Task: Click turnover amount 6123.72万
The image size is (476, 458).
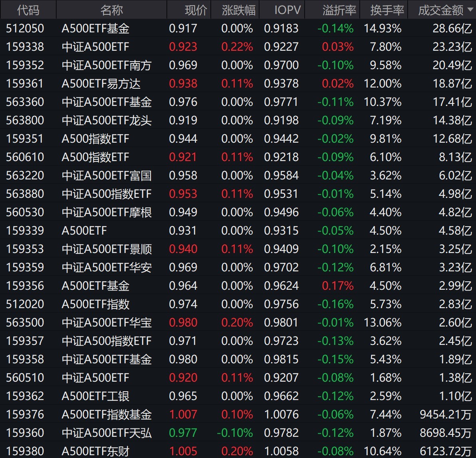Action: pyautogui.click(x=446, y=451)
